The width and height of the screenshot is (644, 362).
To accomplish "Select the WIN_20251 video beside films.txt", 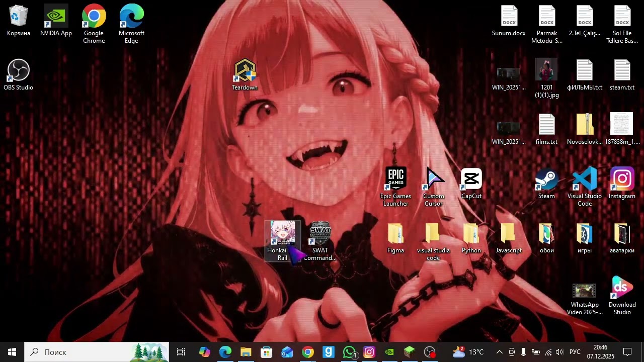I will tap(509, 133).
